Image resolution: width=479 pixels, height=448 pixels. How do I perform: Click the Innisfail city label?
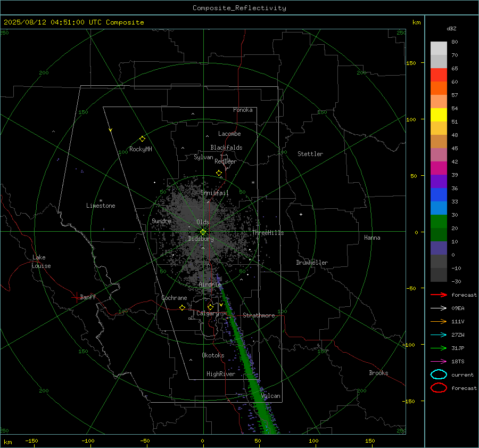click(x=214, y=193)
